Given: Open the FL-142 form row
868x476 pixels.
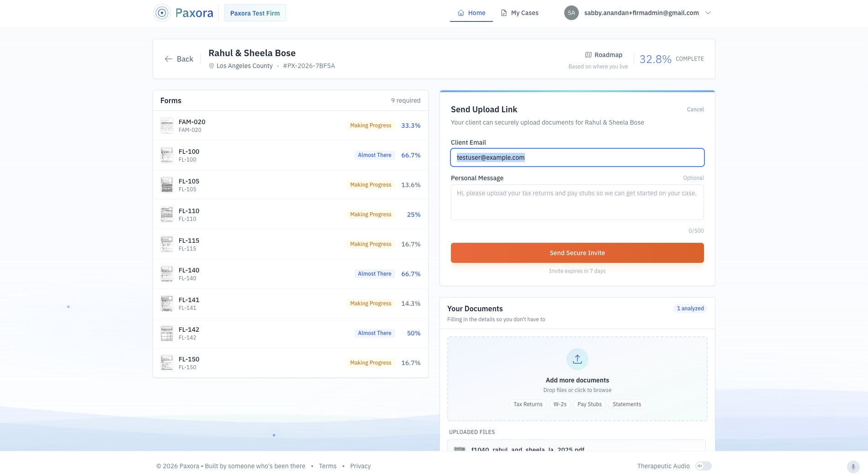Looking at the screenshot, I should (x=290, y=333).
